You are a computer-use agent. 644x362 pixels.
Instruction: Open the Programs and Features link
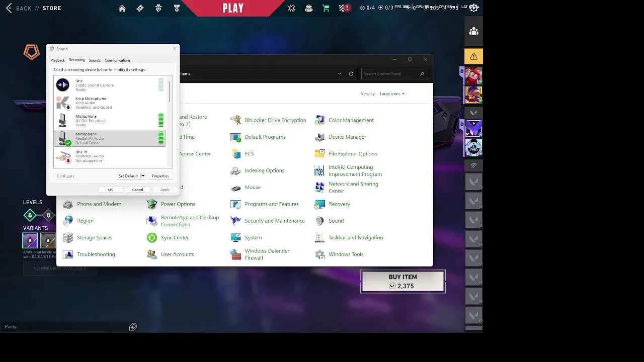[272, 204]
